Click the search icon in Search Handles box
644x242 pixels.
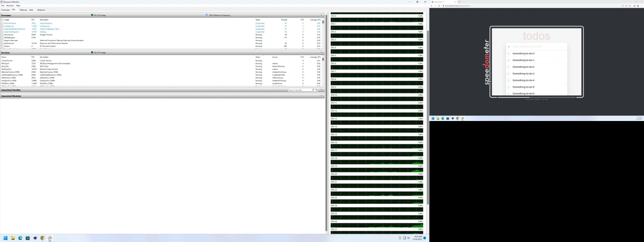pos(313,90)
